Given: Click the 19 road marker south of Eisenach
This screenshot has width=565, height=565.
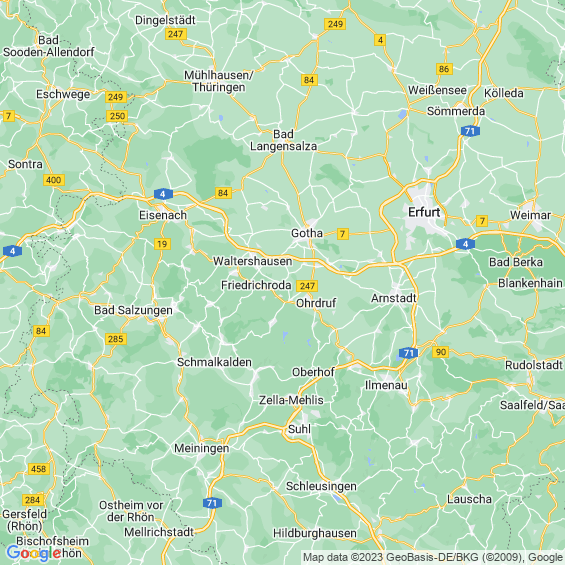Looking at the screenshot, I should point(162,244).
